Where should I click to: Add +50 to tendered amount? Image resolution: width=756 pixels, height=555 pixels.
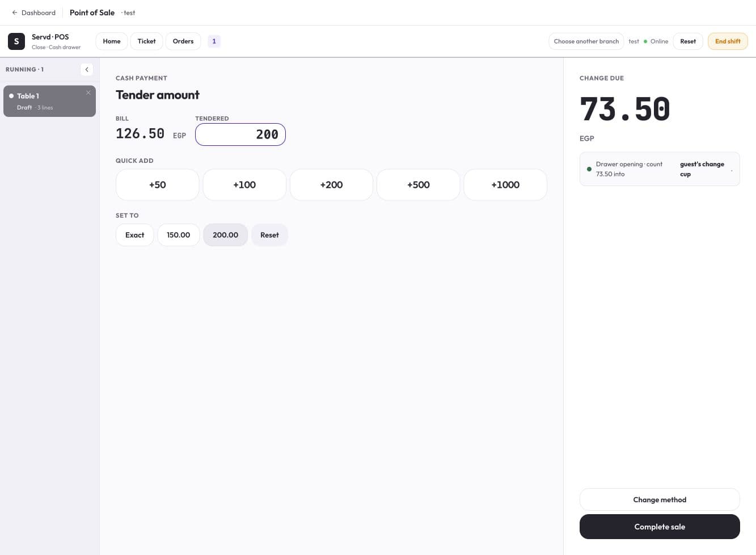tap(158, 184)
